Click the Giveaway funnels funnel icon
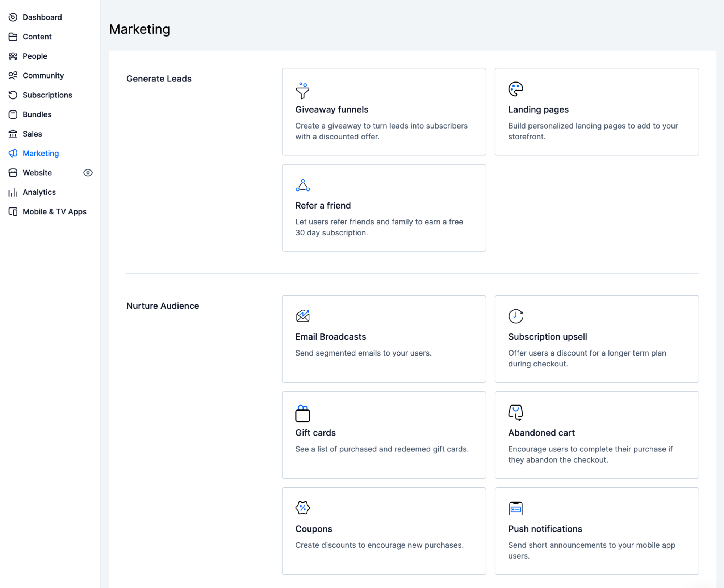 tap(302, 90)
